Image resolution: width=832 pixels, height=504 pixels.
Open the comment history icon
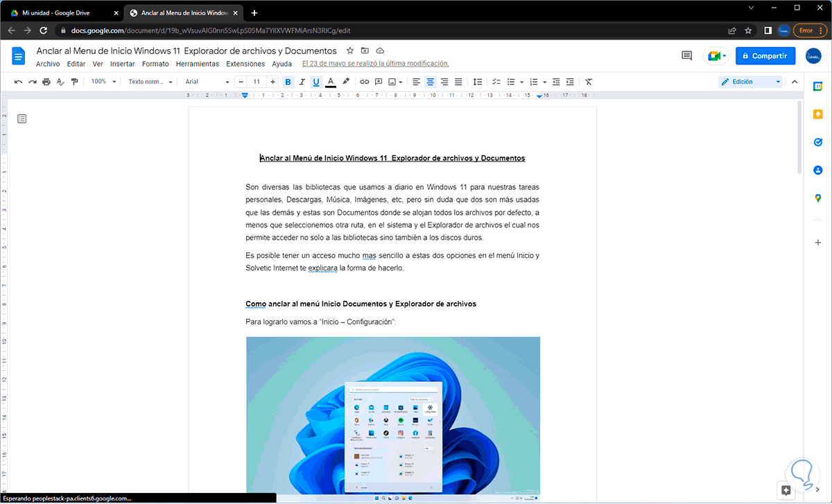687,56
